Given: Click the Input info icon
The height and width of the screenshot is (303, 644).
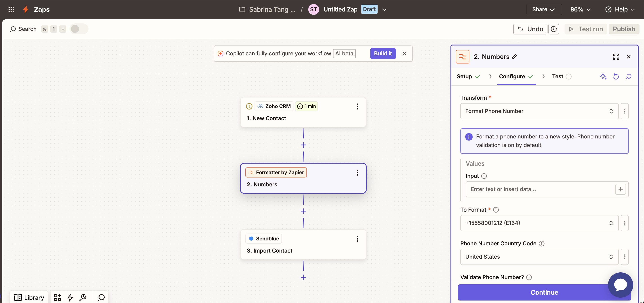Looking at the screenshot, I should (x=484, y=176).
